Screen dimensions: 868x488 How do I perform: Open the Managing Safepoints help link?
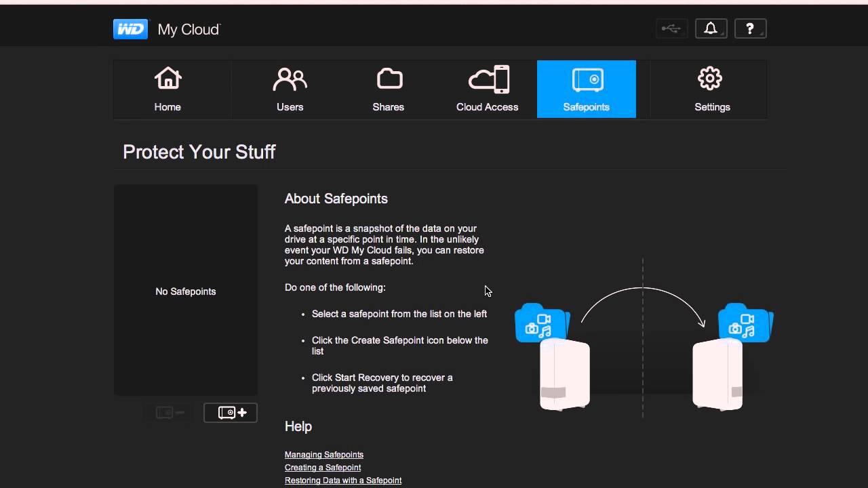click(x=324, y=455)
